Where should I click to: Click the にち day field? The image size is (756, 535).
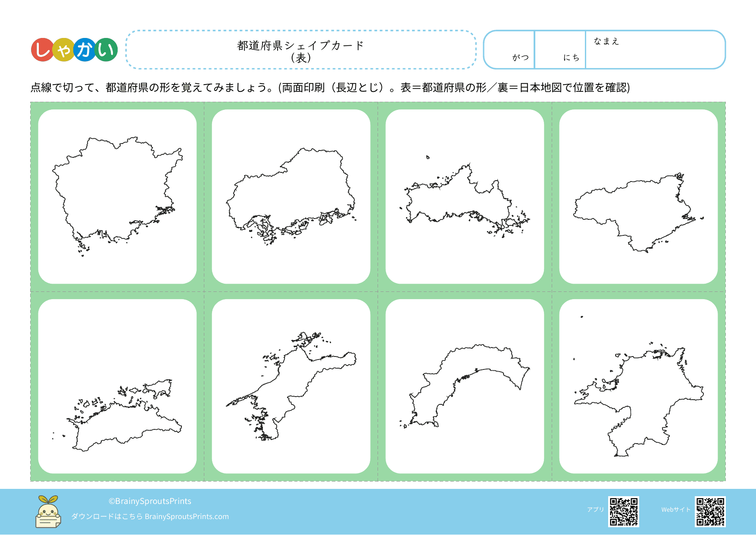[x=560, y=50]
